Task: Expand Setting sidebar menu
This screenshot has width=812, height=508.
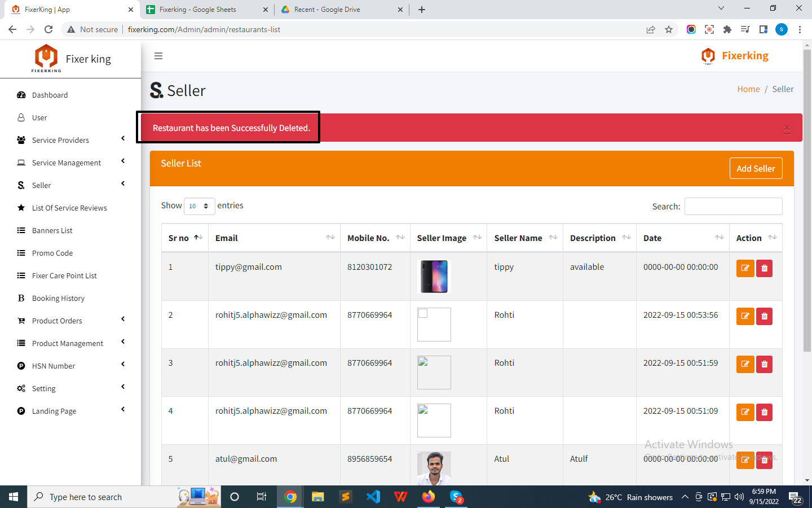Action: [x=70, y=388]
